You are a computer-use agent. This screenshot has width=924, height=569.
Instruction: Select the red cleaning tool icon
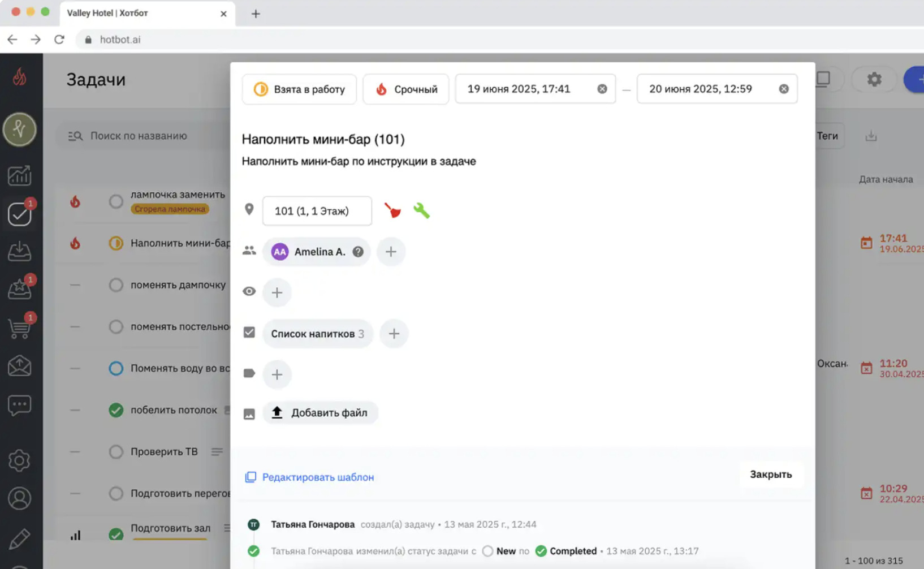pyautogui.click(x=393, y=210)
